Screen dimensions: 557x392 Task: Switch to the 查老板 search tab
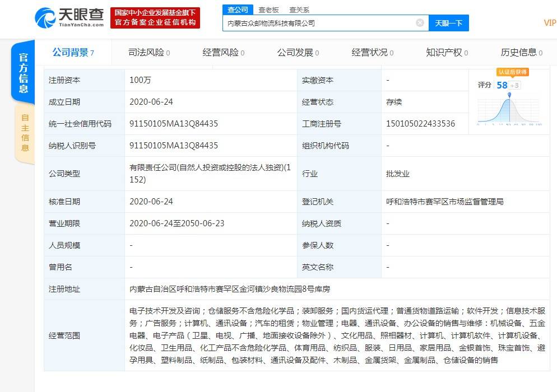tap(269, 10)
